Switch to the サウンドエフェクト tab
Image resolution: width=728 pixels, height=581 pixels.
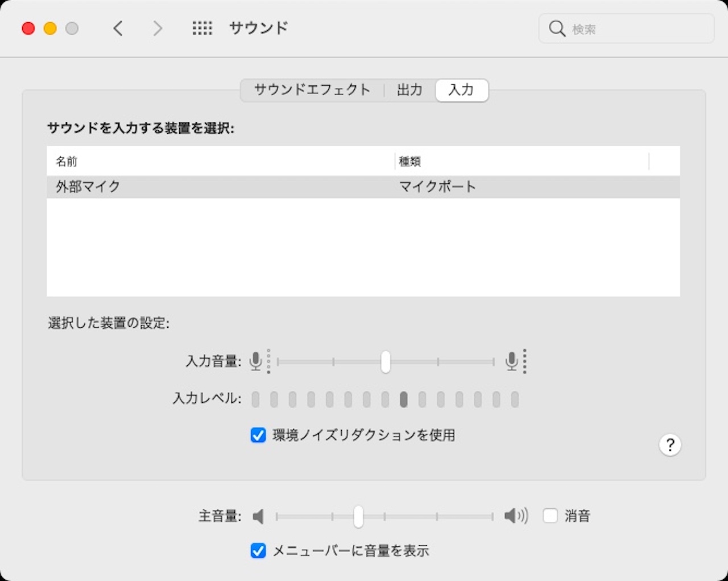312,90
